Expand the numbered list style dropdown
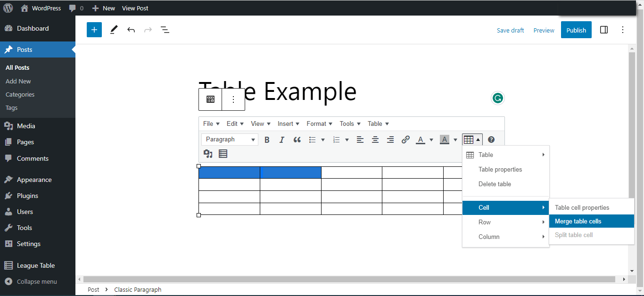 [347, 140]
